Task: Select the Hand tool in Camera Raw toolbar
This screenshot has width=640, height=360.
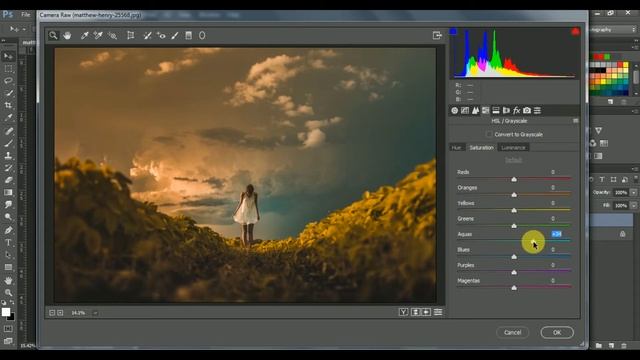Action: [67, 36]
